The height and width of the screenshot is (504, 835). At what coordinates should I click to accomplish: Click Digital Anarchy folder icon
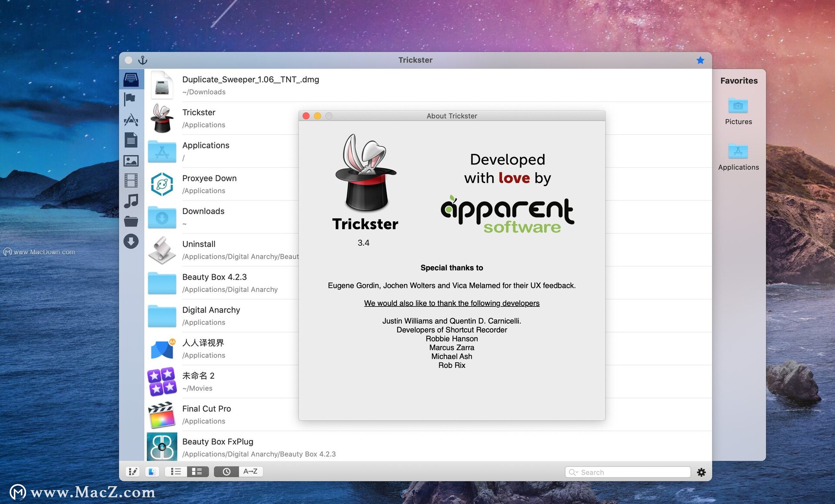(x=162, y=316)
